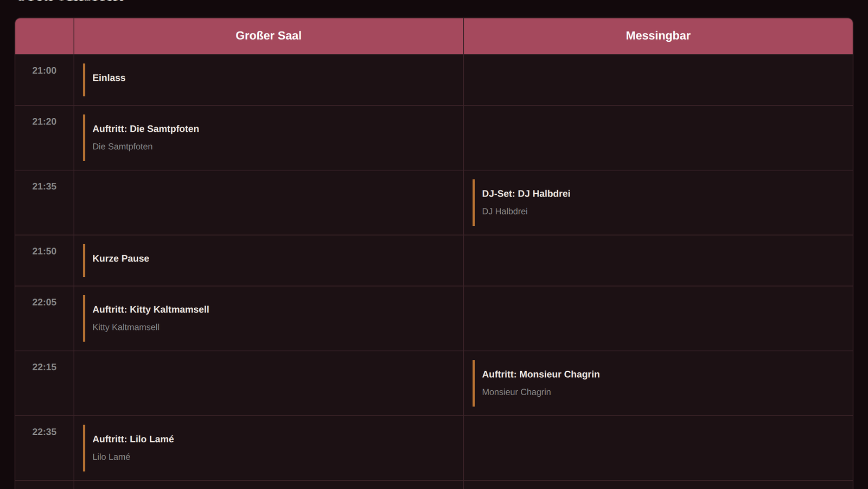The image size is (868, 489).
Task: Select the Großer Saal column header
Action: point(269,36)
